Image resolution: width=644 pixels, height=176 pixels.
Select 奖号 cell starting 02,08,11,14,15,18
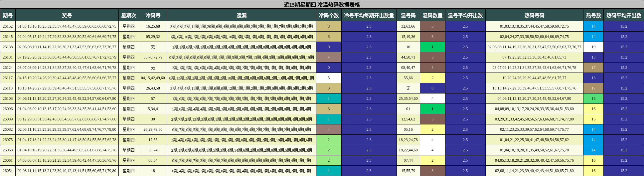click(67, 171)
